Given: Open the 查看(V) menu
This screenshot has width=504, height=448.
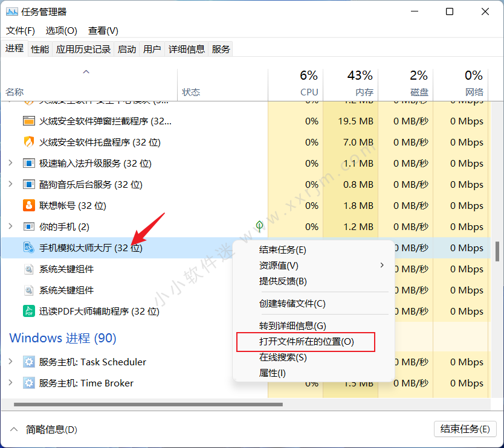Looking at the screenshot, I should click(103, 31).
